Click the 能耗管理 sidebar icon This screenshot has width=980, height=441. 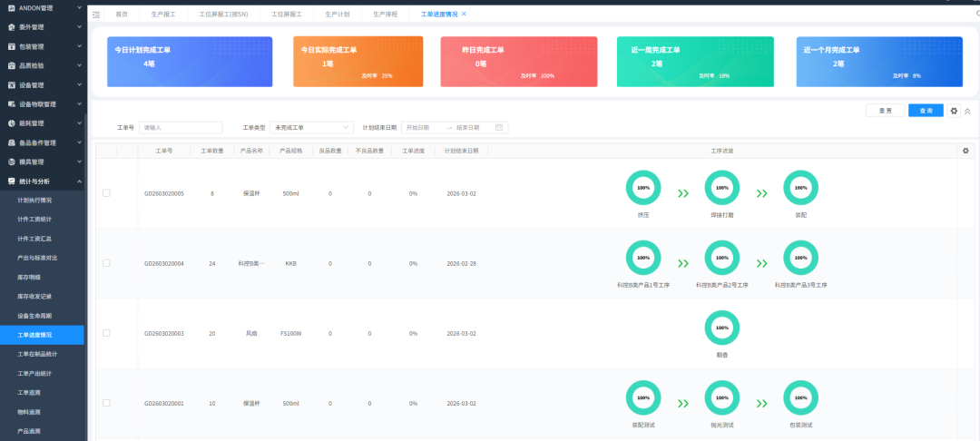pyautogui.click(x=11, y=123)
